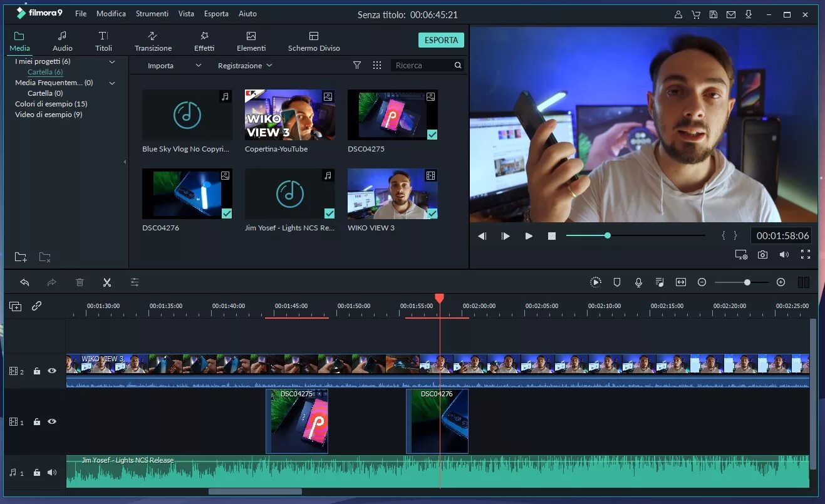
Task: Open the Esporta menu
Action: point(216,13)
